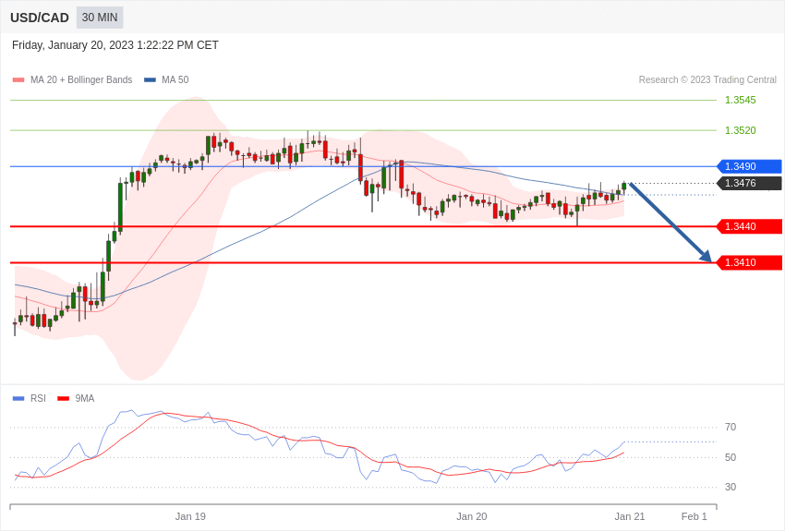Click the RSI legend swatch
The image size is (785, 532).
click(x=18, y=398)
